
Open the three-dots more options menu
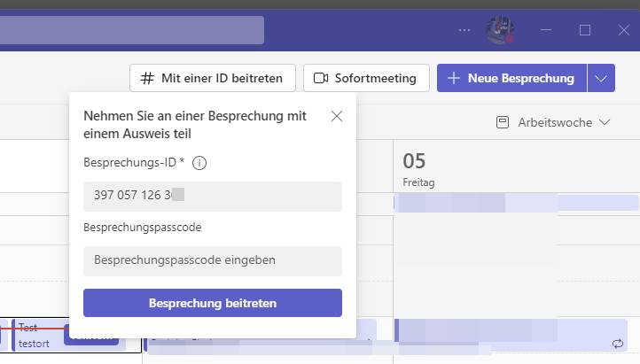pos(464,30)
